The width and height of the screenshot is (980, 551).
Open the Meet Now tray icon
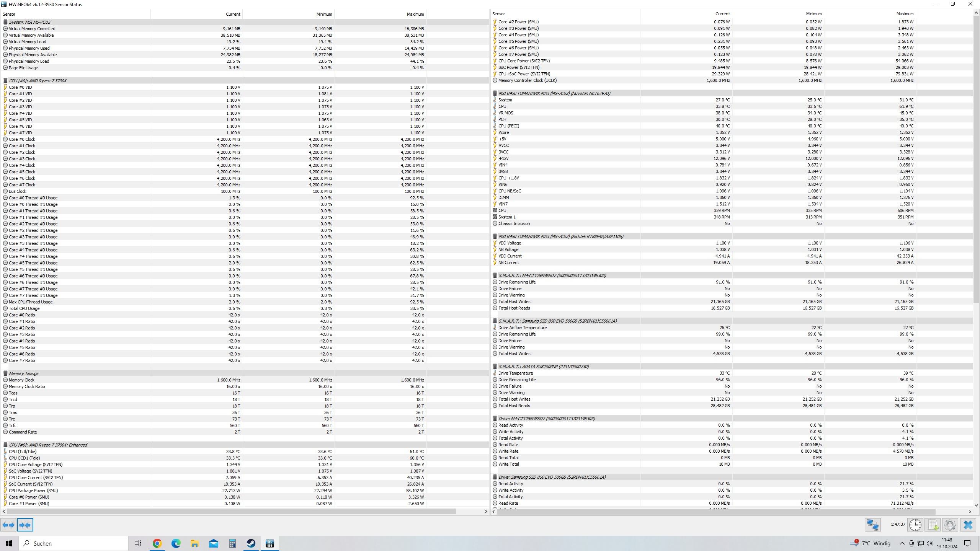click(911, 543)
